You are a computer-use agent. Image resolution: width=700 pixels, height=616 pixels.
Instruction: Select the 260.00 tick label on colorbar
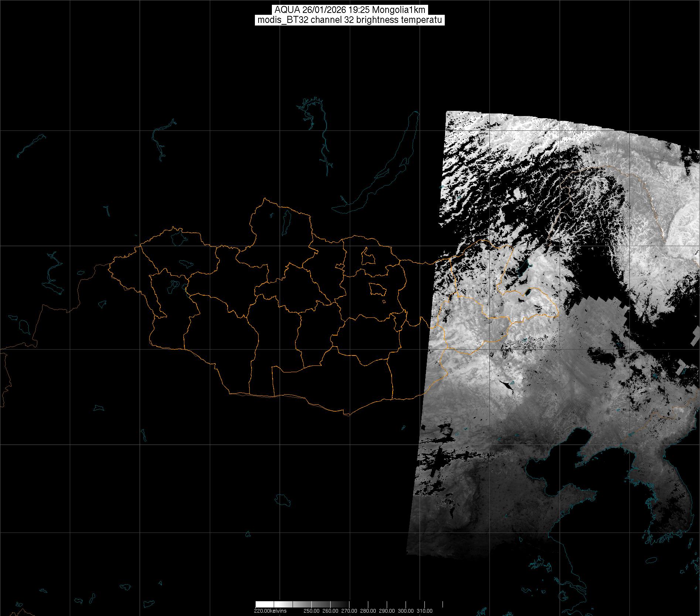(331, 610)
